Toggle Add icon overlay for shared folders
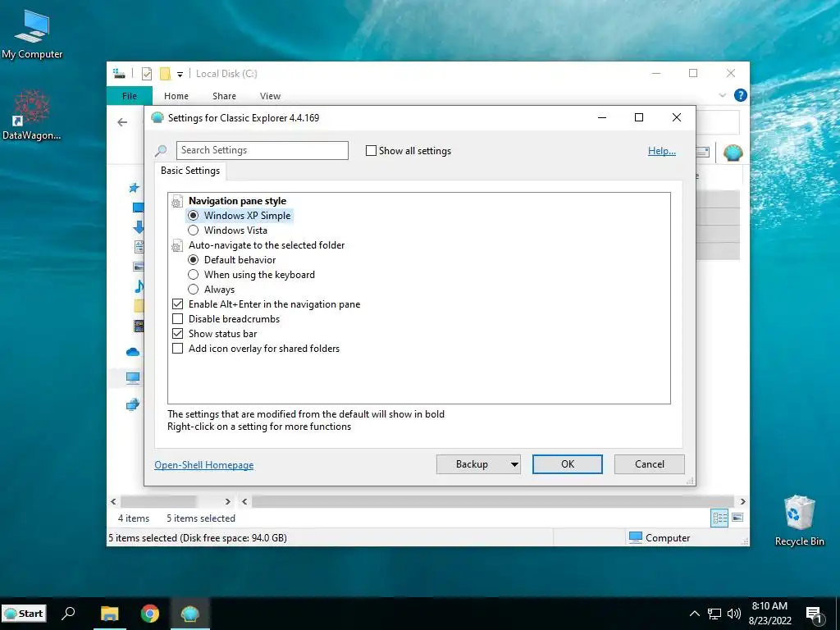This screenshot has height=630, width=840. point(178,348)
